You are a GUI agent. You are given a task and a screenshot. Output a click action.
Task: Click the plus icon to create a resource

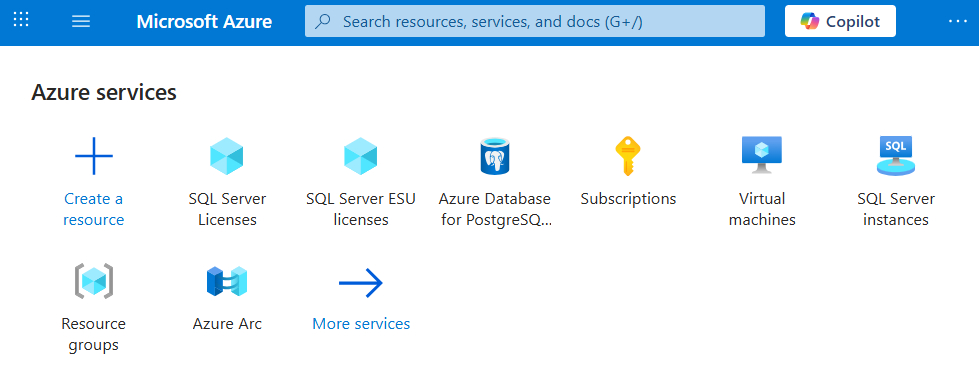pos(94,155)
